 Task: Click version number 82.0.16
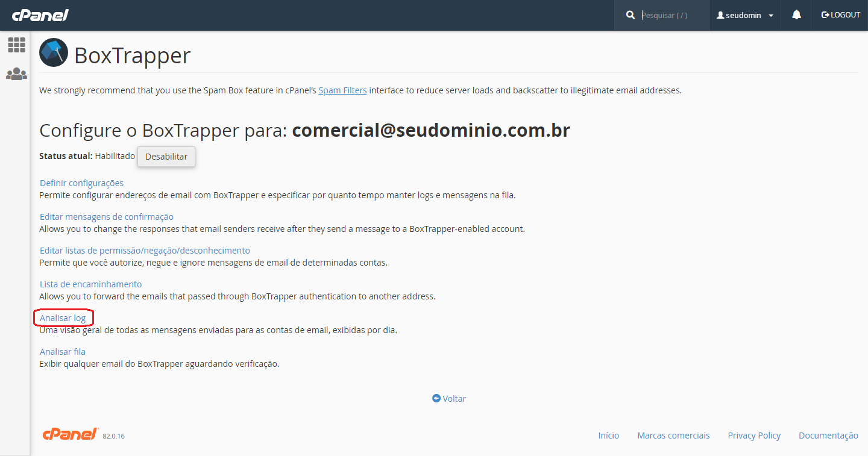[114, 436]
